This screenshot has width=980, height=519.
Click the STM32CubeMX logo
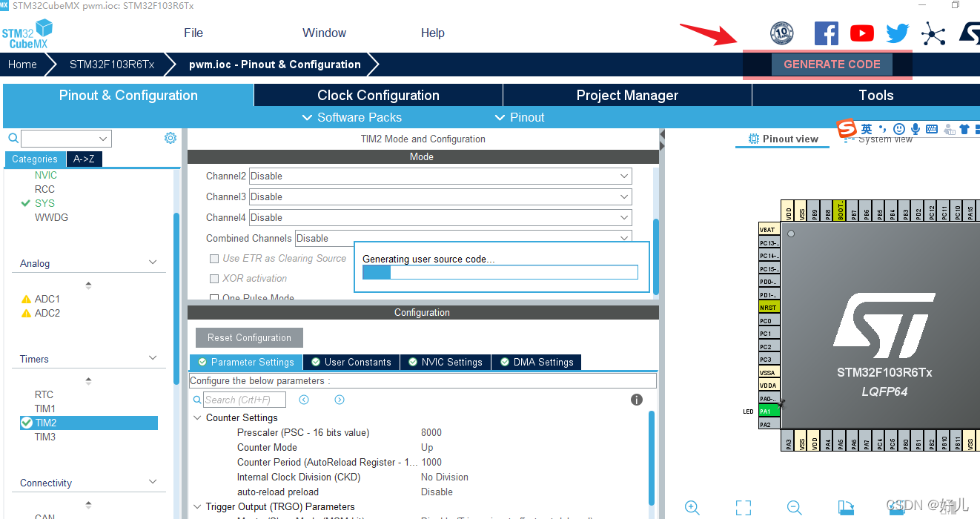click(27, 34)
